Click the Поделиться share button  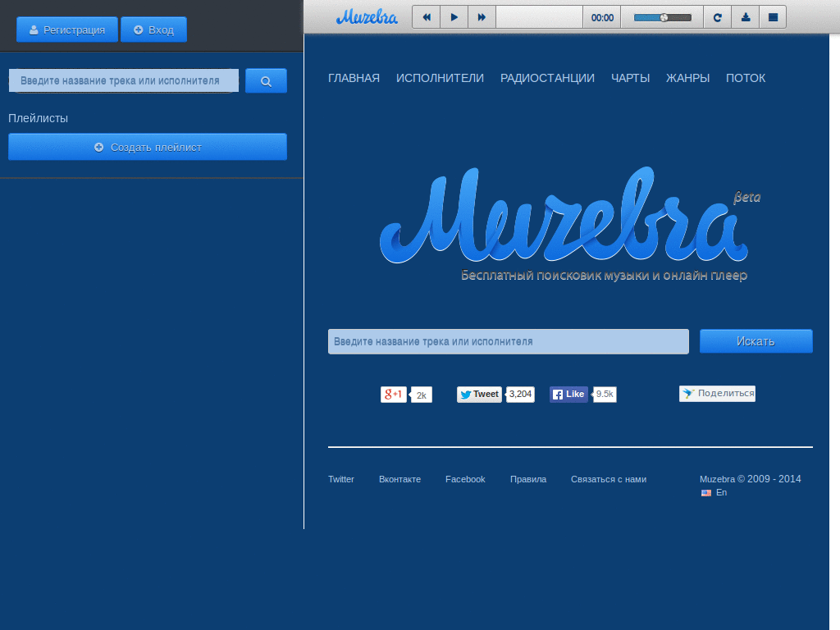point(717,394)
